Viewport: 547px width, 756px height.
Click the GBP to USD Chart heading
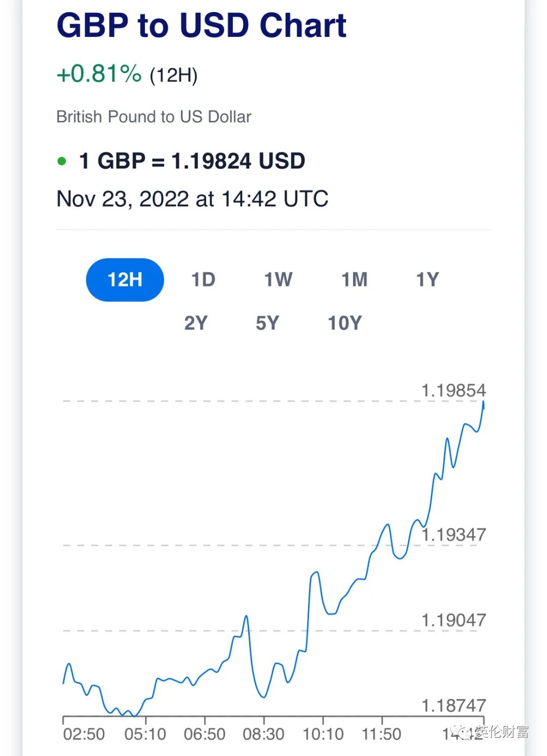click(202, 25)
